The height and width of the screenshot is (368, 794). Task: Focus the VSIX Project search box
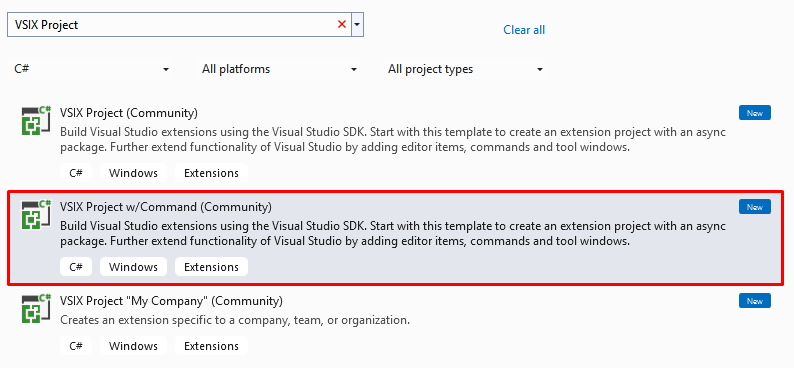172,25
